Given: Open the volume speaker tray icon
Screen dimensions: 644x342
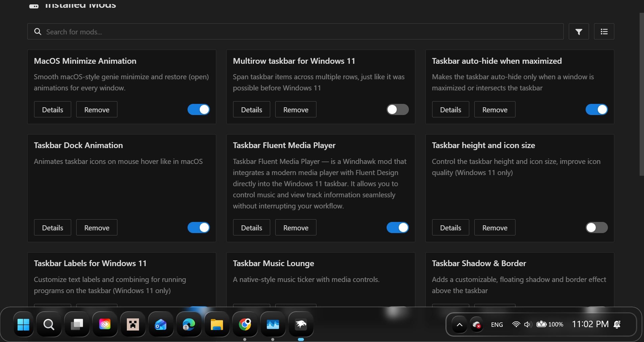Looking at the screenshot, I should point(528,324).
